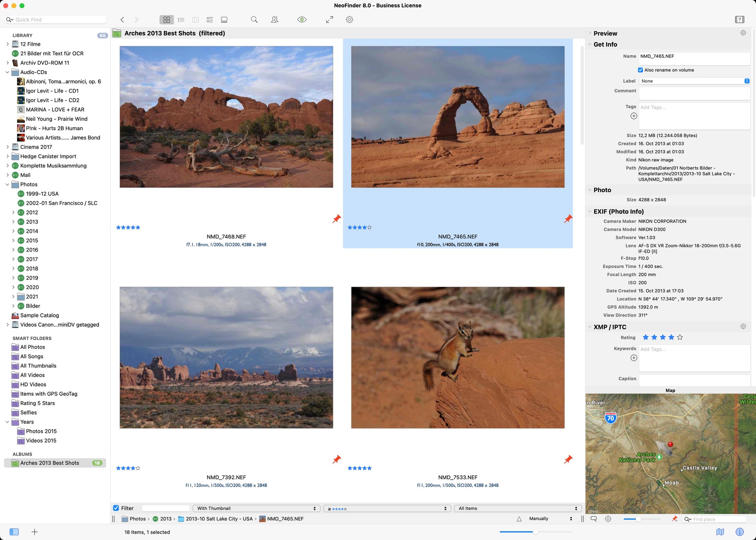Go back with left arrow
This screenshot has height=540, width=756.
122,20
